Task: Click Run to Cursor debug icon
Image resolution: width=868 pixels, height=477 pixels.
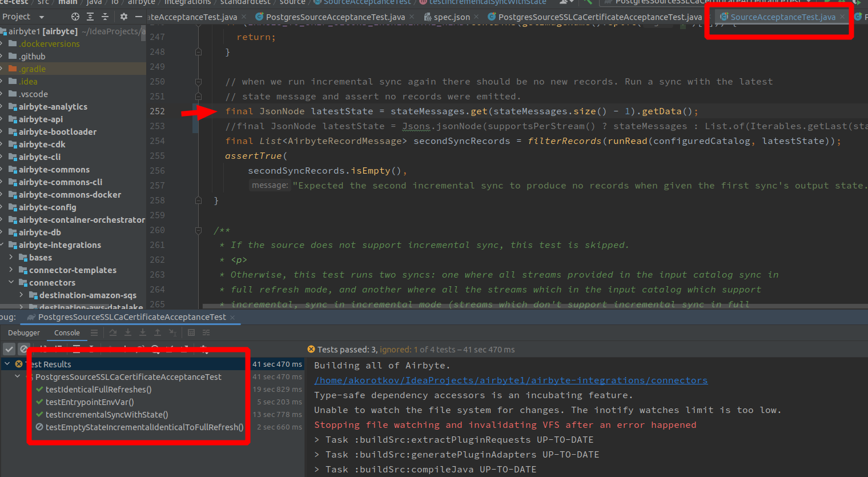Action: pyautogui.click(x=172, y=332)
